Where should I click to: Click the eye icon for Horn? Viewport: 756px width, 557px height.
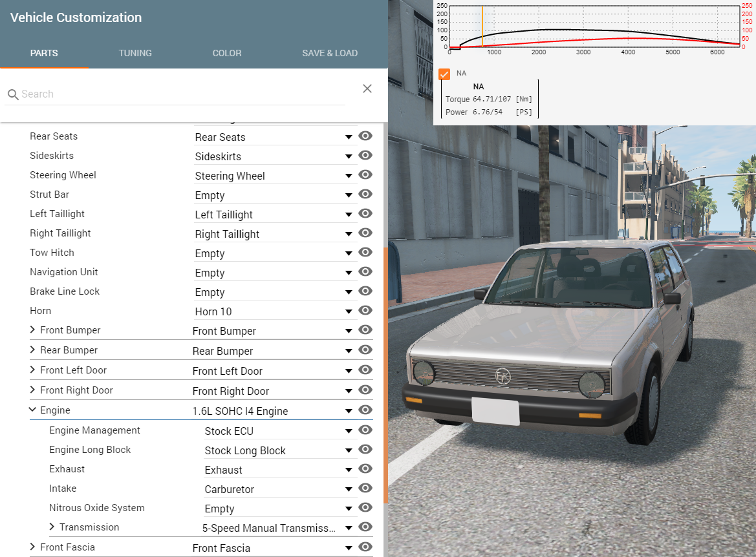[x=365, y=310]
